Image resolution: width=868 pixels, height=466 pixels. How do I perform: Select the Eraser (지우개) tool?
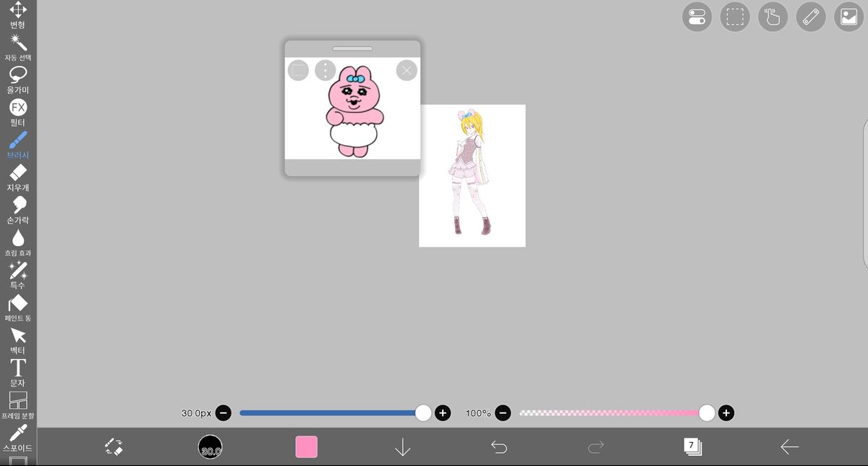(x=18, y=177)
